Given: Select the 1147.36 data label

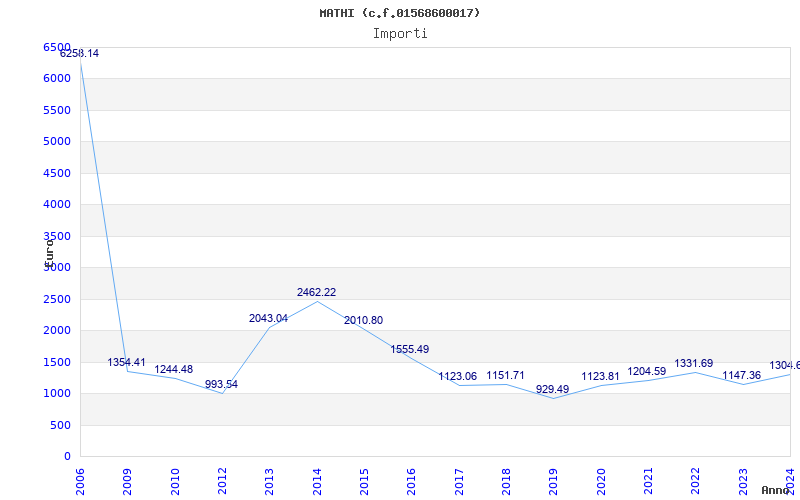Looking at the screenshot, I should 741,376.
